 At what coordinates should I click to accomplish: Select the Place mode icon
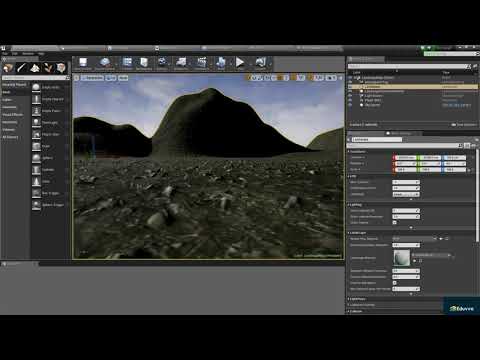[8, 68]
